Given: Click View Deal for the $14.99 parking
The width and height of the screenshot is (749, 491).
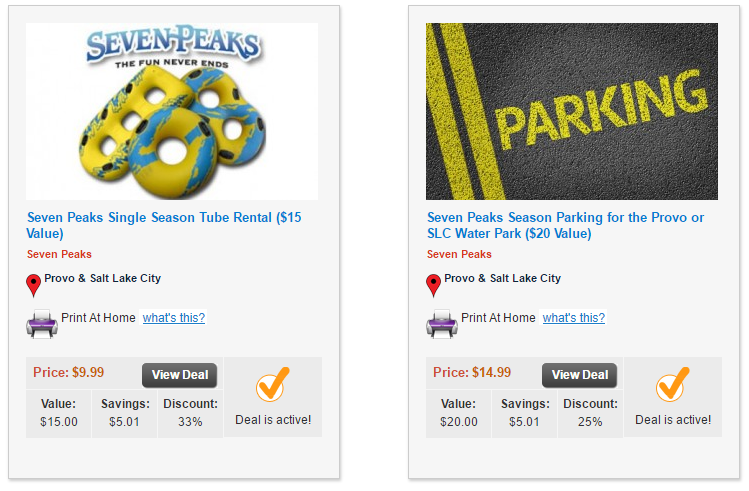Looking at the screenshot, I should 580,375.
